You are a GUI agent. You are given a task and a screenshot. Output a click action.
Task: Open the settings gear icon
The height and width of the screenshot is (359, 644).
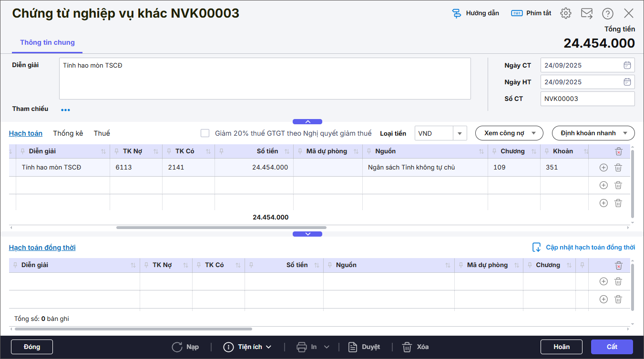[x=566, y=13]
